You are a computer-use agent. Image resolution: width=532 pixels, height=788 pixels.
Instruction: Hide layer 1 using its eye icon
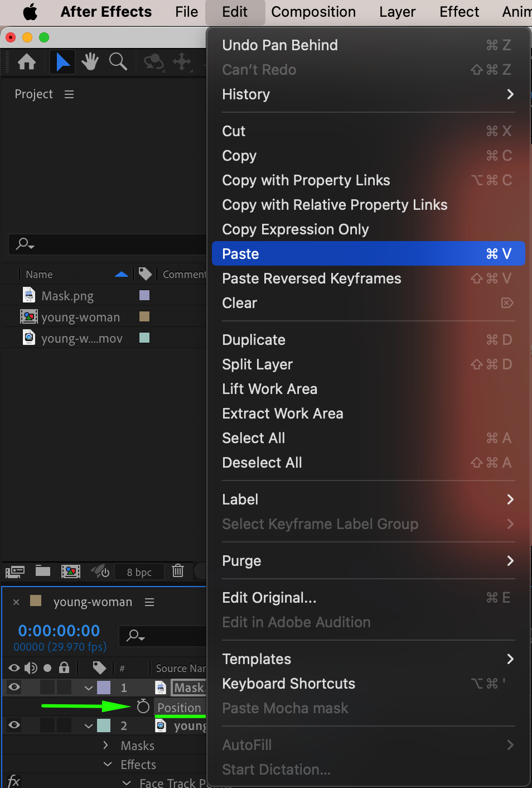point(14,687)
